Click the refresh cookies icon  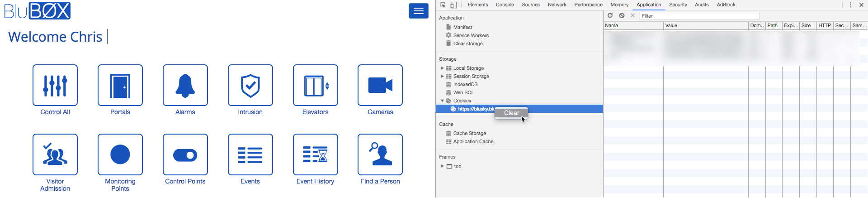click(x=610, y=15)
